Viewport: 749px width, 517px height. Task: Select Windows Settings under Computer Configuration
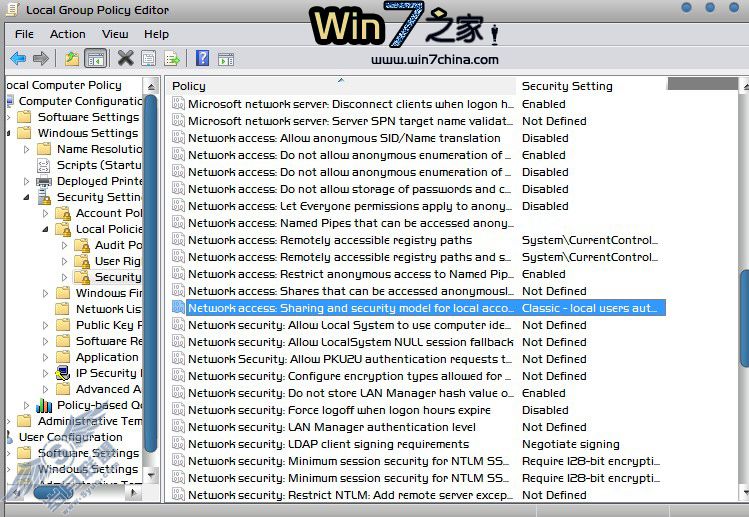click(88, 133)
